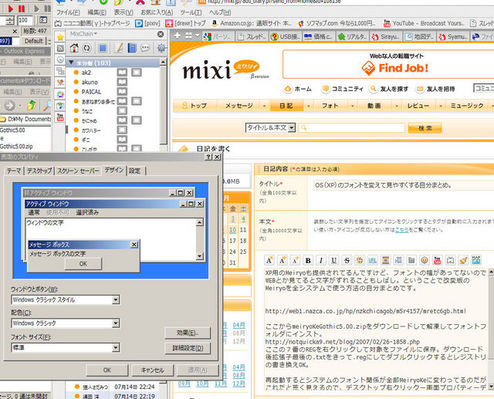Viewport: 494px width, 399px height.
Task: Open the ツール menu in browser
Action: tap(191, 12)
